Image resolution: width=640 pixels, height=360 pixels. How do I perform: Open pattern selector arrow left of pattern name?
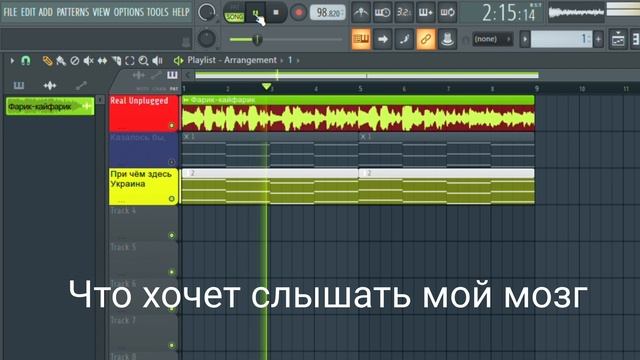point(525,39)
